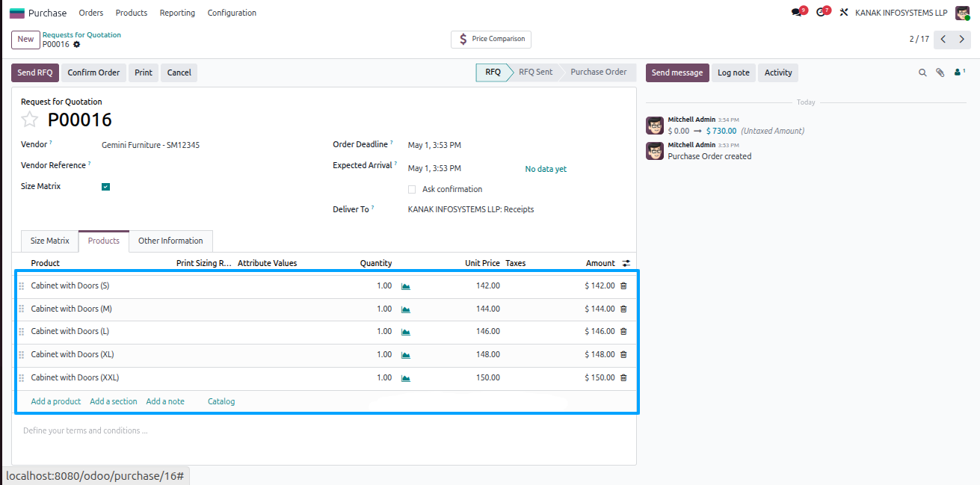Open the Reporting menu
980x485 pixels.
coord(177,13)
